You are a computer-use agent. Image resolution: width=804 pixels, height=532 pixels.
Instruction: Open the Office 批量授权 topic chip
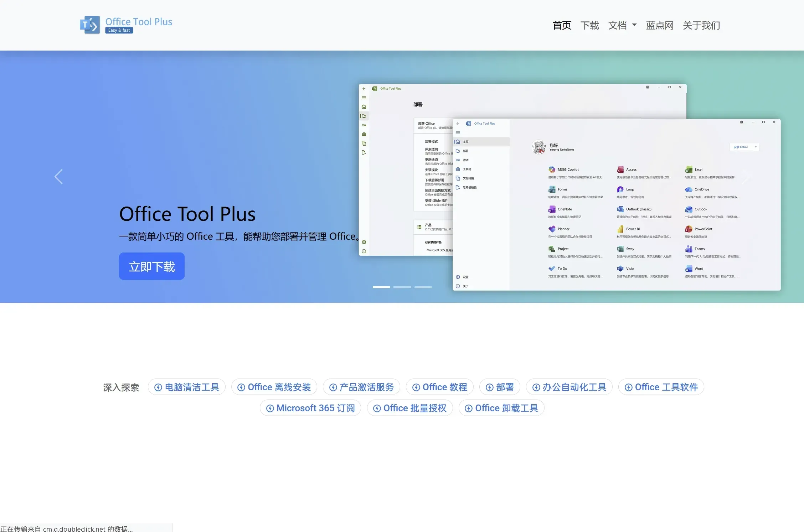pyautogui.click(x=410, y=408)
